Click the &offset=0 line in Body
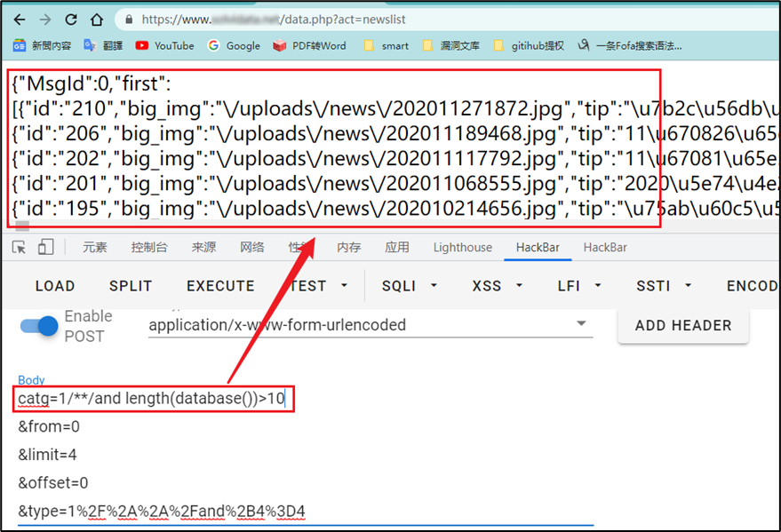 pyautogui.click(x=52, y=483)
